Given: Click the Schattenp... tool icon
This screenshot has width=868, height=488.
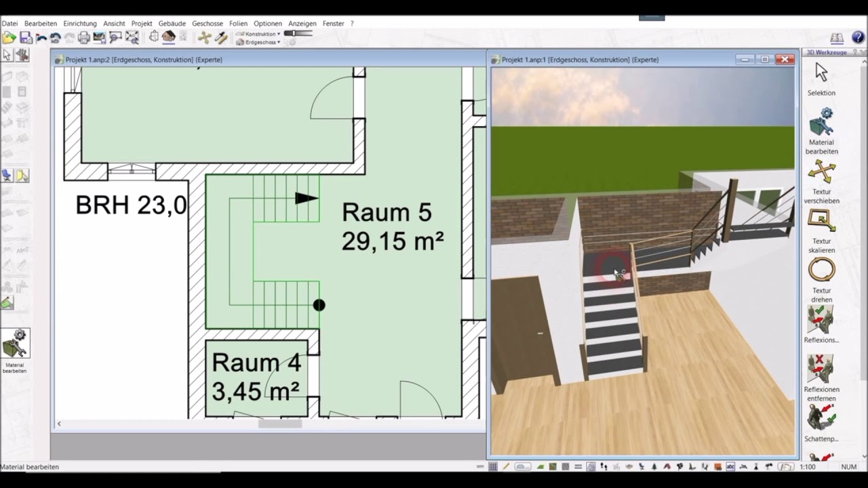Looking at the screenshot, I should [821, 418].
